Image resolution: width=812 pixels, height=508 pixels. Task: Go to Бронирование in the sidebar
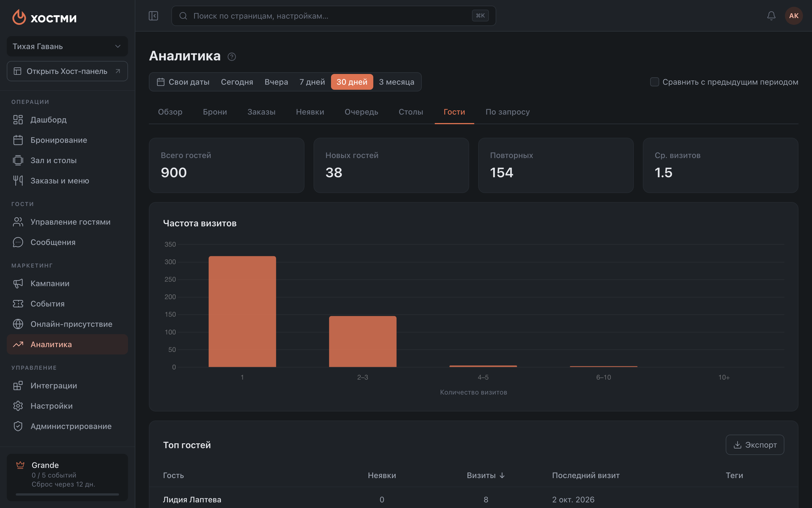(67, 140)
